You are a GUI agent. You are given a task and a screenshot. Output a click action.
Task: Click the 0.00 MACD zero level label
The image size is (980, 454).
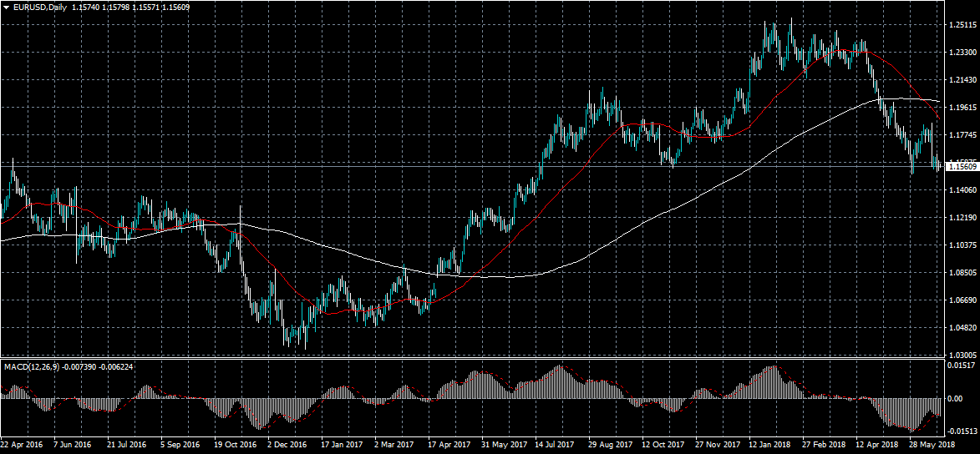pos(957,398)
